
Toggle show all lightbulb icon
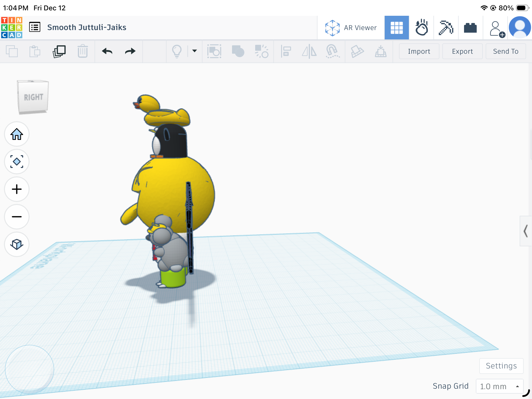[x=177, y=51]
